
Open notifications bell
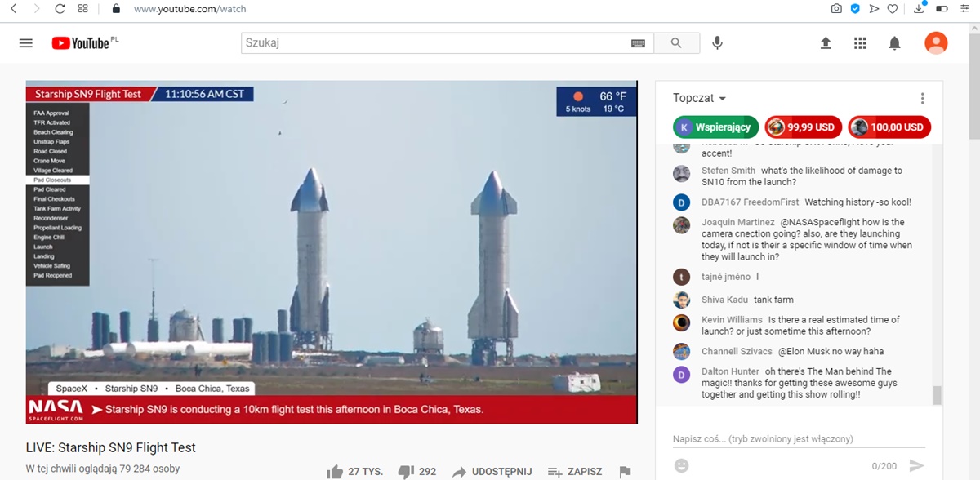pos(895,43)
